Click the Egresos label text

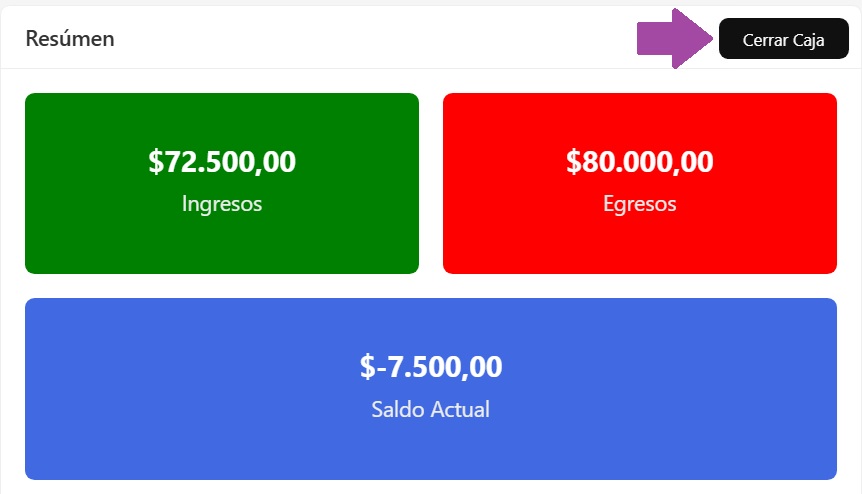pos(640,204)
